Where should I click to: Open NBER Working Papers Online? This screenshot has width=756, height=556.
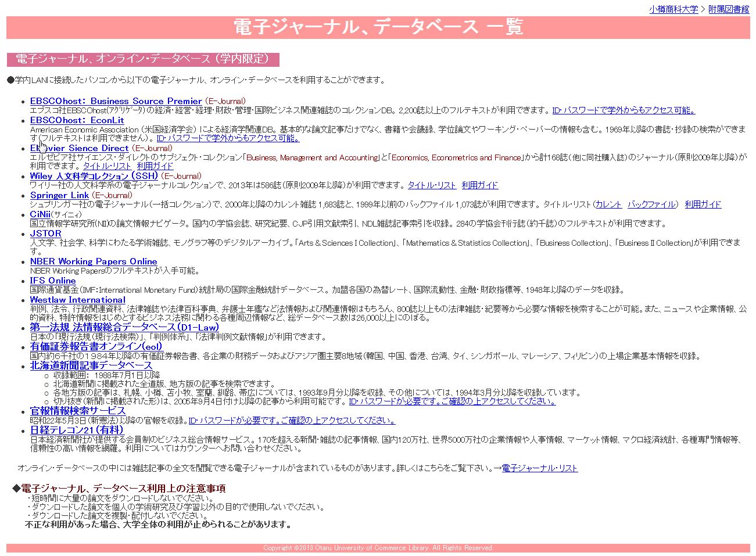coord(94,261)
